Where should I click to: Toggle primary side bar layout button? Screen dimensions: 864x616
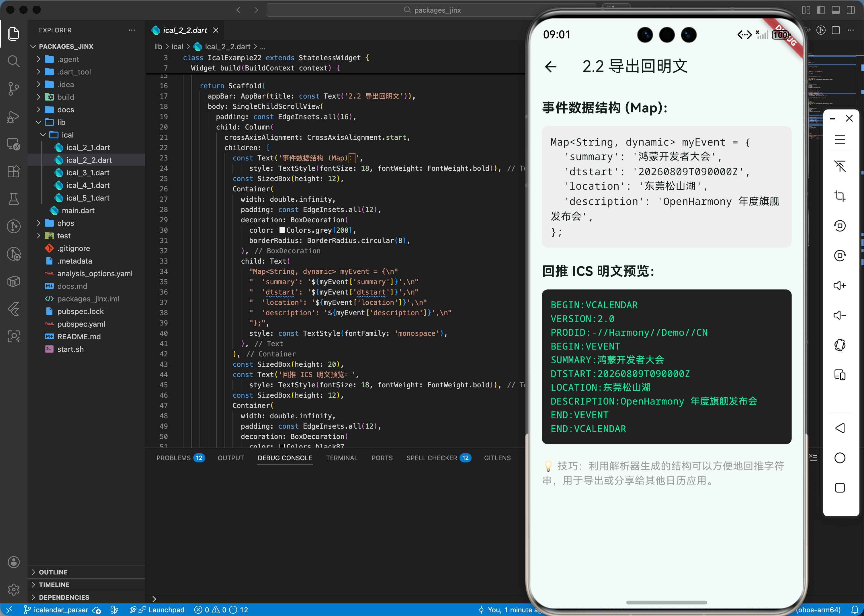pos(821,10)
